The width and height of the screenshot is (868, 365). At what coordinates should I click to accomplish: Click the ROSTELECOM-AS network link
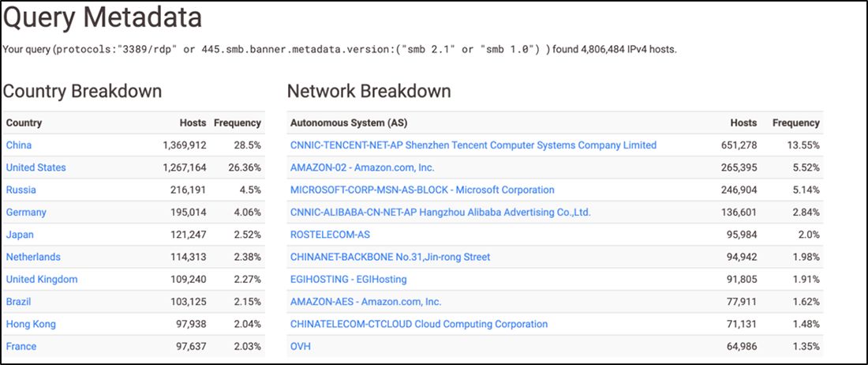pyautogui.click(x=330, y=235)
